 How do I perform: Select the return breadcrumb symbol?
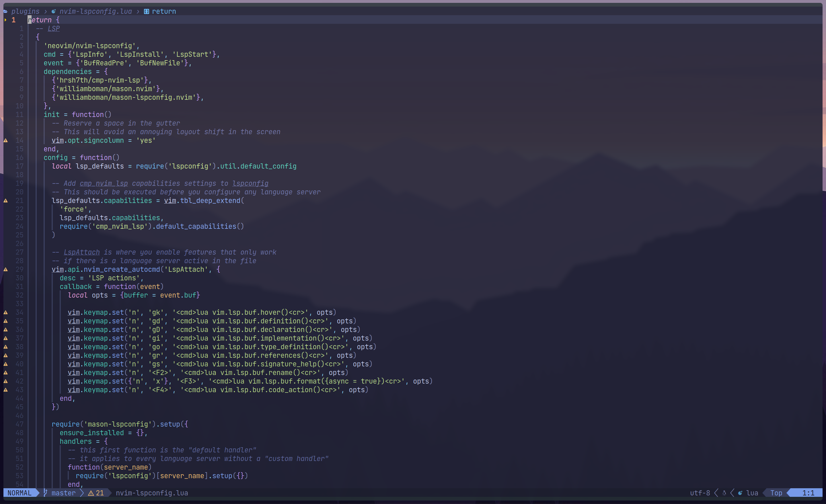point(164,11)
